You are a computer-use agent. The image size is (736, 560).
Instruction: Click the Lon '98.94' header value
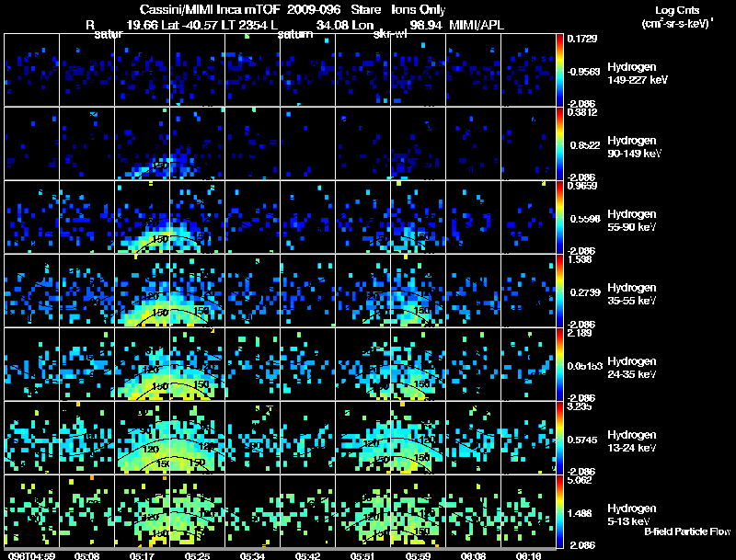pyautogui.click(x=426, y=26)
